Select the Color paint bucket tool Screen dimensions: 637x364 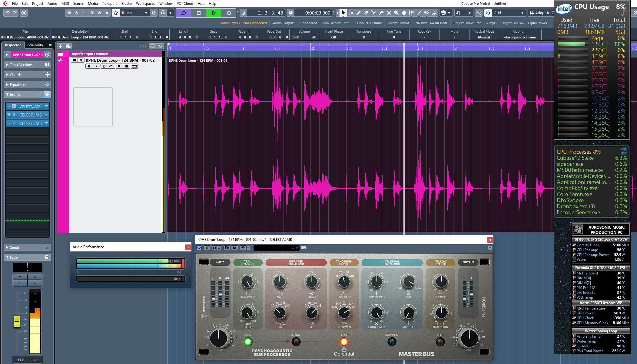pyautogui.click(x=434, y=13)
